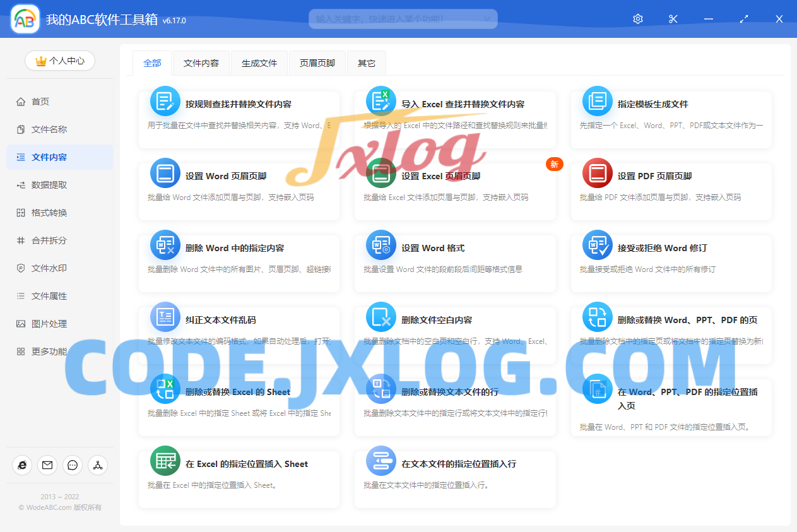Open the 个人中心 button

pyautogui.click(x=60, y=61)
